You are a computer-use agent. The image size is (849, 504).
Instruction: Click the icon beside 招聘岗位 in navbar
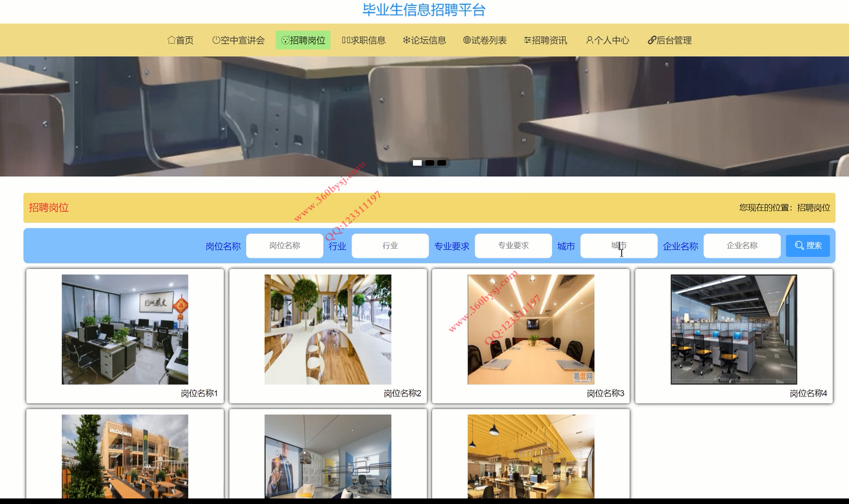point(285,41)
